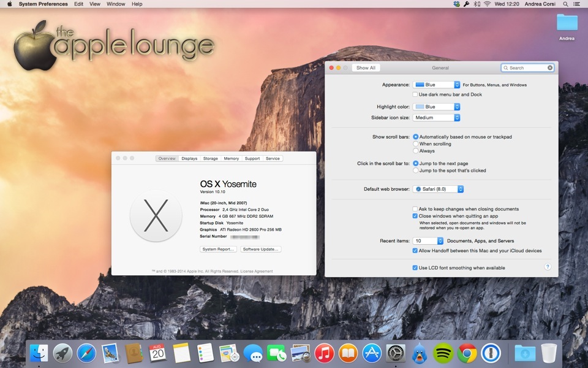Open App Store icon in Dock
Image resolution: width=588 pixels, height=368 pixels.
(372, 353)
